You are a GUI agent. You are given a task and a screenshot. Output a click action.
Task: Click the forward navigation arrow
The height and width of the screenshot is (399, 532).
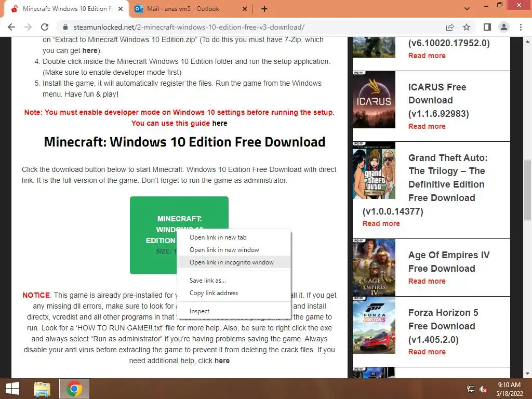coord(28,27)
